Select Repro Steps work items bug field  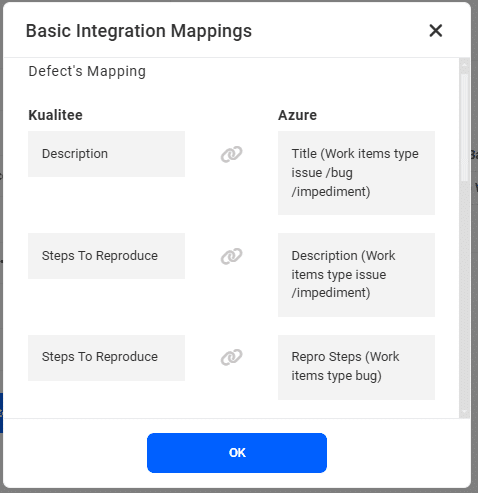[x=356, y=367]
